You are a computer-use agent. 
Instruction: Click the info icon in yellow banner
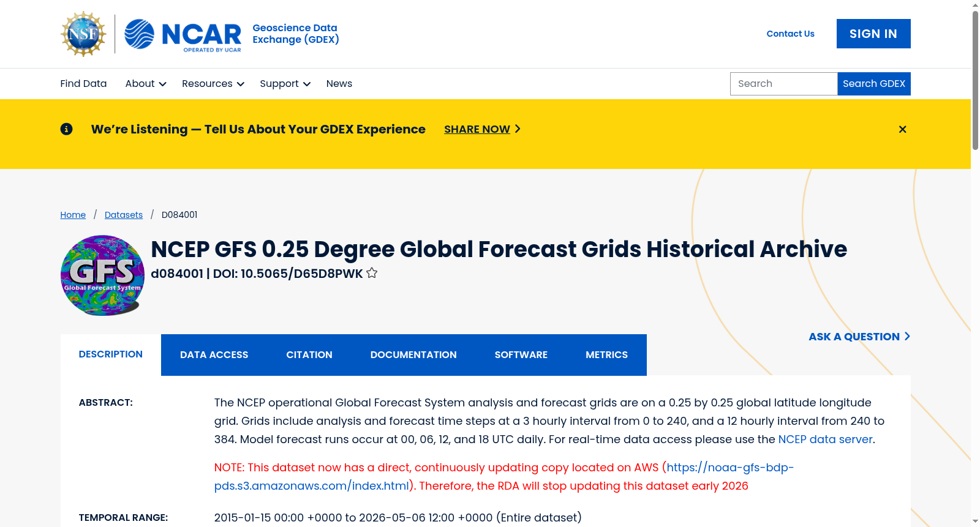coord(66,129)
